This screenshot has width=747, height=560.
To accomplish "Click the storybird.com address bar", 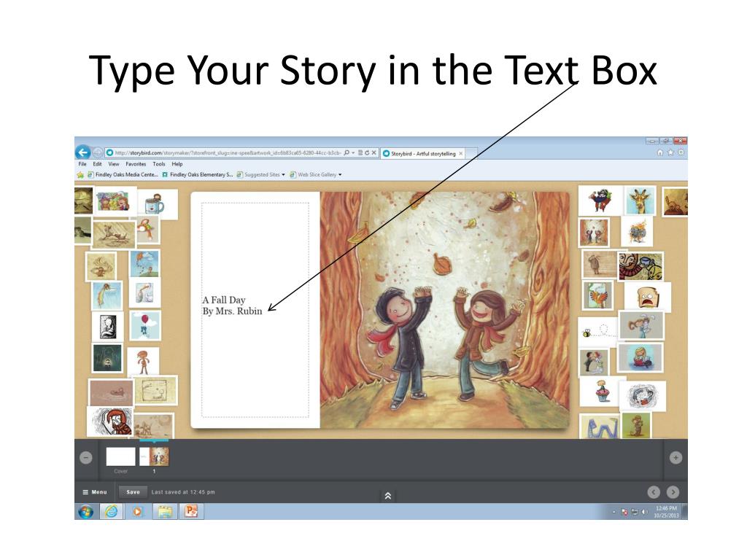I will [x=228, y=153].
